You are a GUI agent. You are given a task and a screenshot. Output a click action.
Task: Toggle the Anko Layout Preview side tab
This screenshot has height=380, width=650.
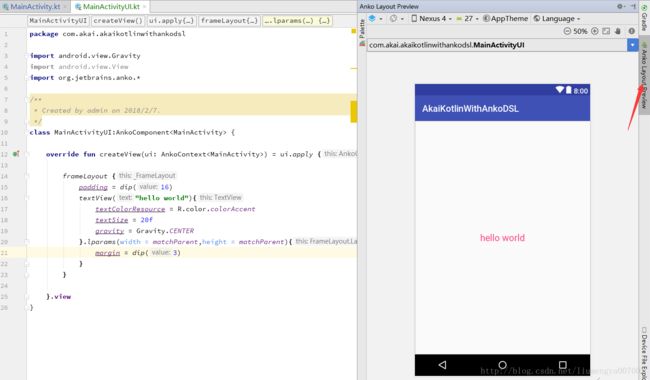(644, 76)
